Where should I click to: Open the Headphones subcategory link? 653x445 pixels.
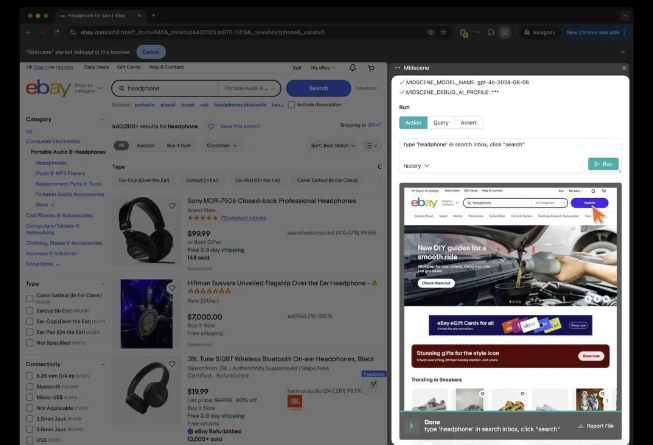[x=51, y=163]
